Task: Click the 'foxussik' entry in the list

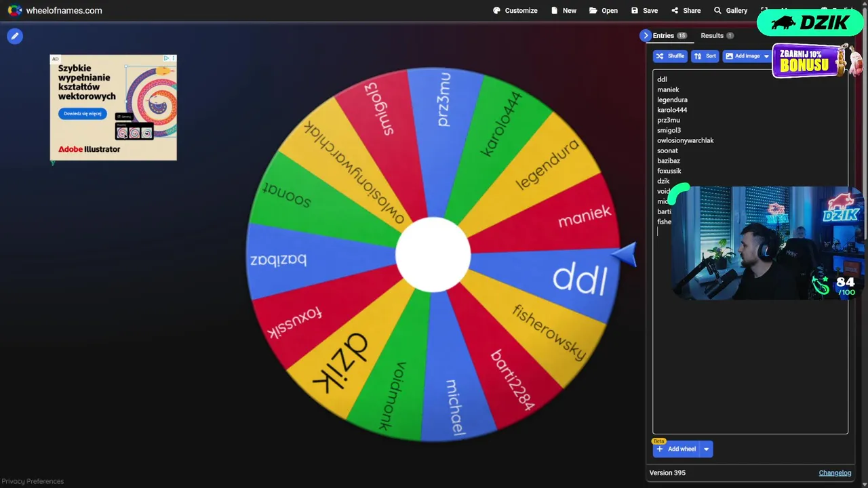Action: 669,171
